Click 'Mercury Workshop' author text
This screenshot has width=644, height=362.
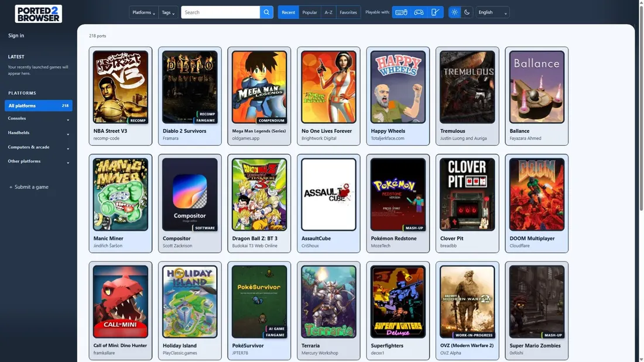pos(320,353)
